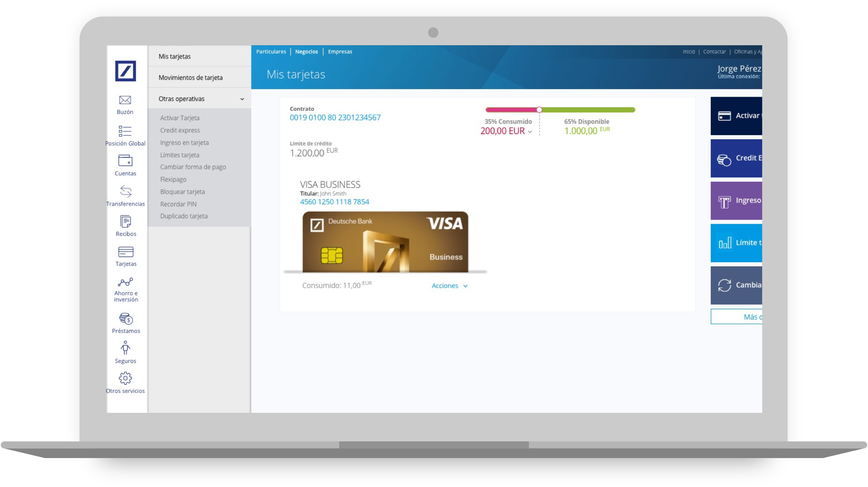Click the Préstamos coins icon
This screenshot has width=868, height=487.
pyautogui.click(x=126, y=319)
